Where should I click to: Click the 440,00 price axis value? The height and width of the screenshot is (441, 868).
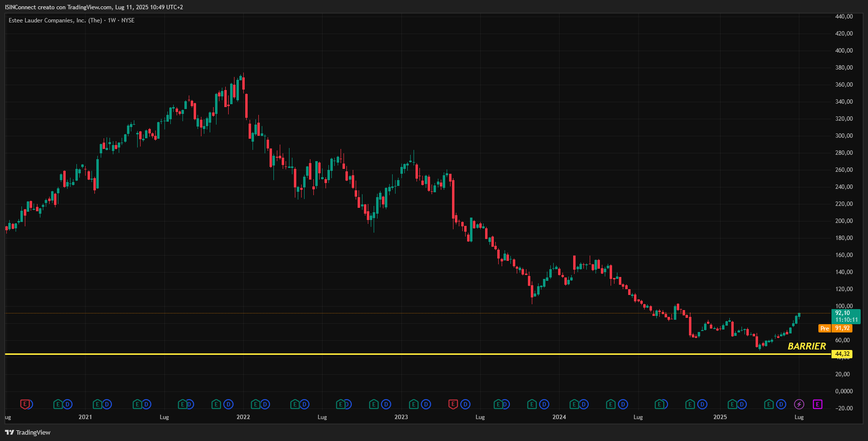[x=844, y=17]
